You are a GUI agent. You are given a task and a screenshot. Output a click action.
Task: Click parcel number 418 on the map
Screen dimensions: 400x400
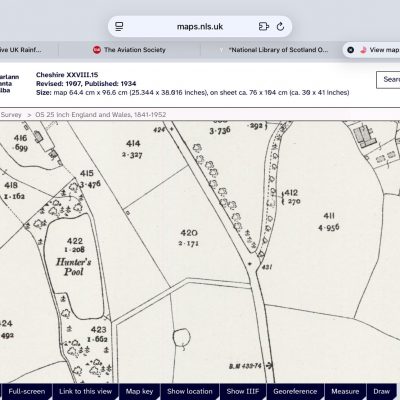click(x=11, y=185)
